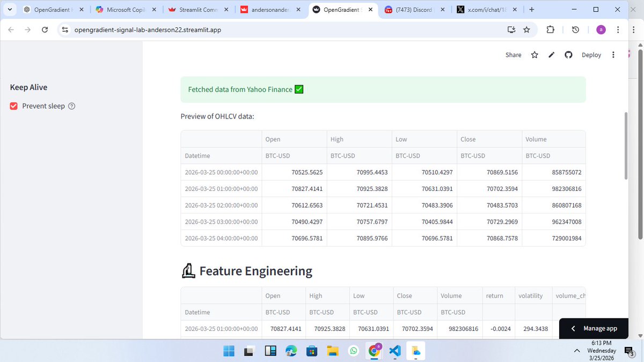This screenshot has width=644, height=362.
Task: Click the return column header in feature table
Action: click(499, 295)
